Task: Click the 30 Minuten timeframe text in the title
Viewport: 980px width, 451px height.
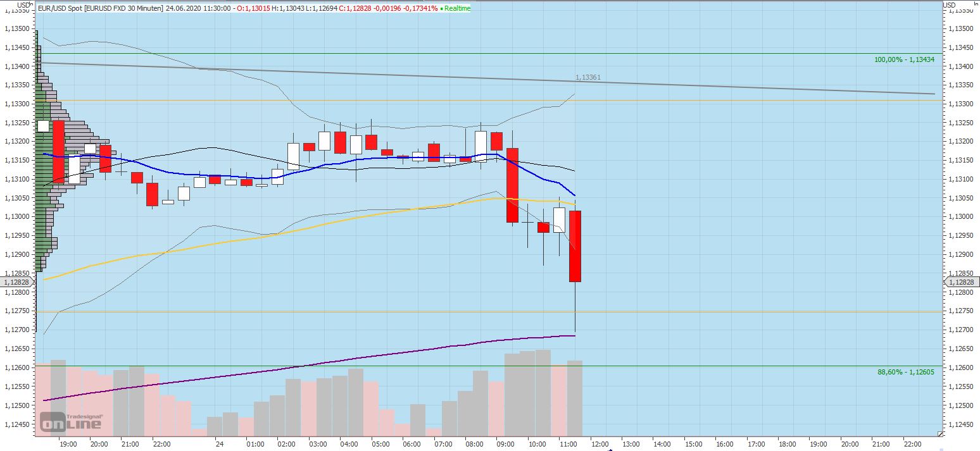Action: [x=144, y=9]
